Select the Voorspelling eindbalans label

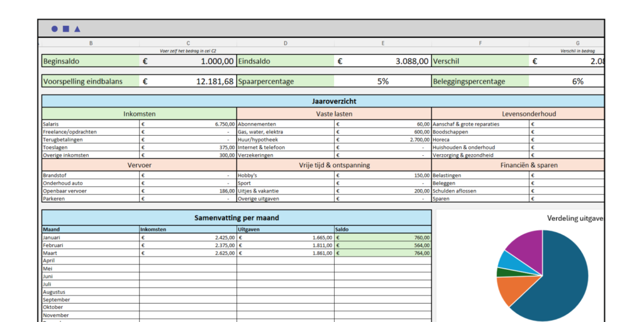[91, 81]
